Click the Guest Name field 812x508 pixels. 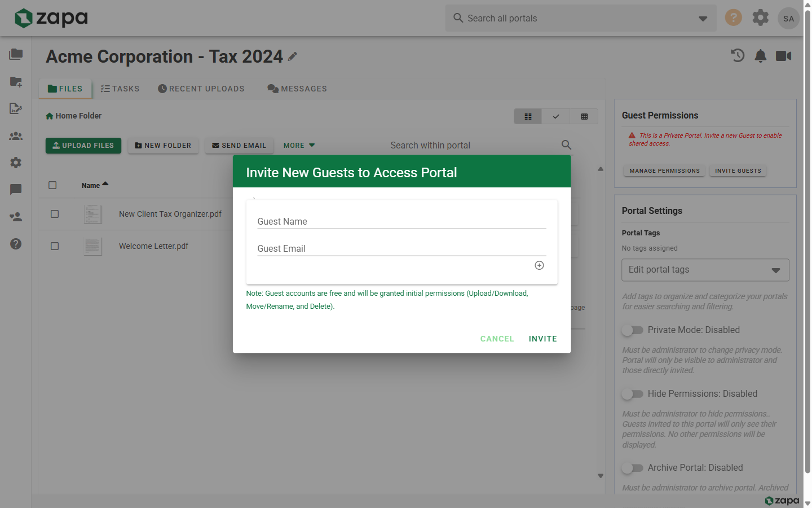click(x=402, y=221)
